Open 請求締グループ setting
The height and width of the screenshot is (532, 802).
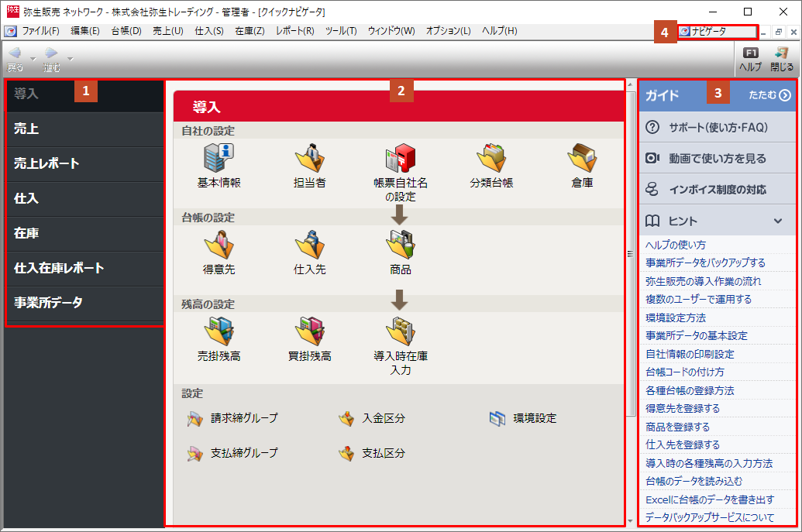232,418
